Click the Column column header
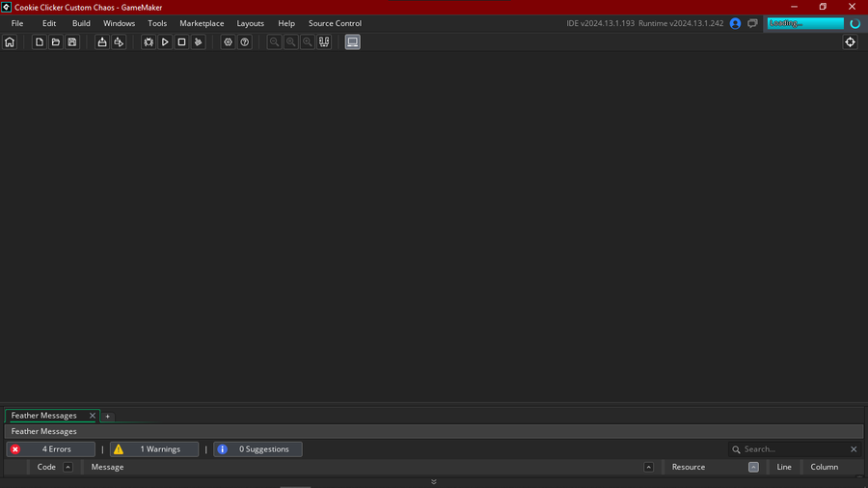 [825, 467]
